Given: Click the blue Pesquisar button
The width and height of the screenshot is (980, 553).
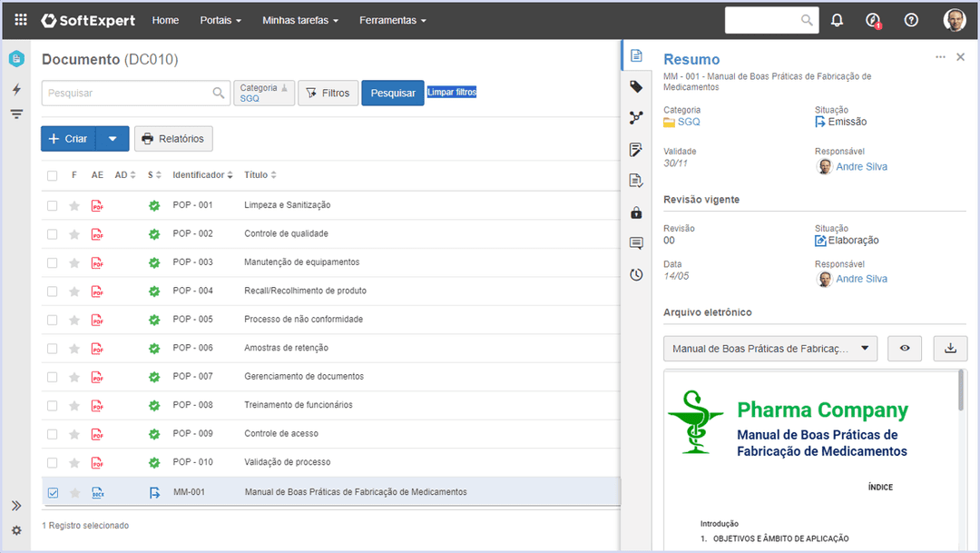Looking at the screenshot, I should tap(393, 94).
